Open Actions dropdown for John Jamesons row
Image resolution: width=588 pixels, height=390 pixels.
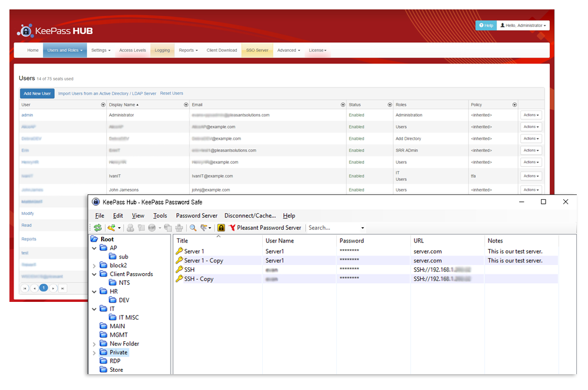(531, 190)
